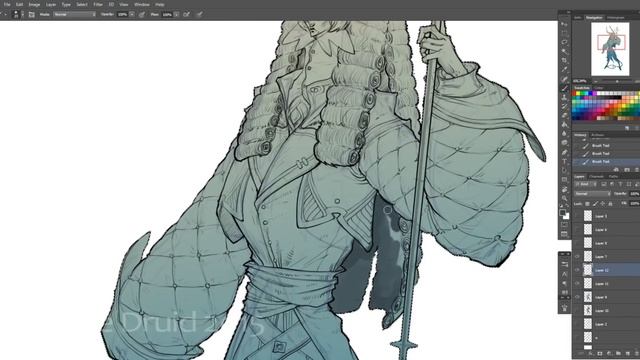Select the Zoom tool
This screenshot has width=640, height=360.
[564, 198]
